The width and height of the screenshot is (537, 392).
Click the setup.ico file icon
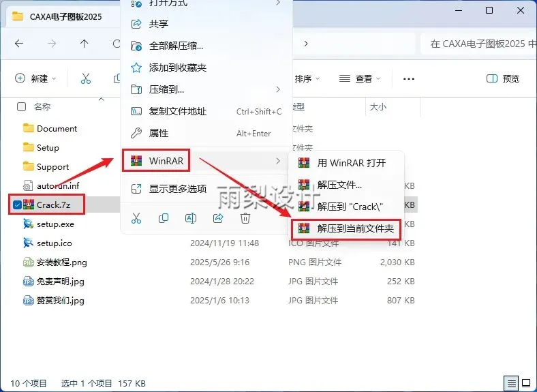28,243
